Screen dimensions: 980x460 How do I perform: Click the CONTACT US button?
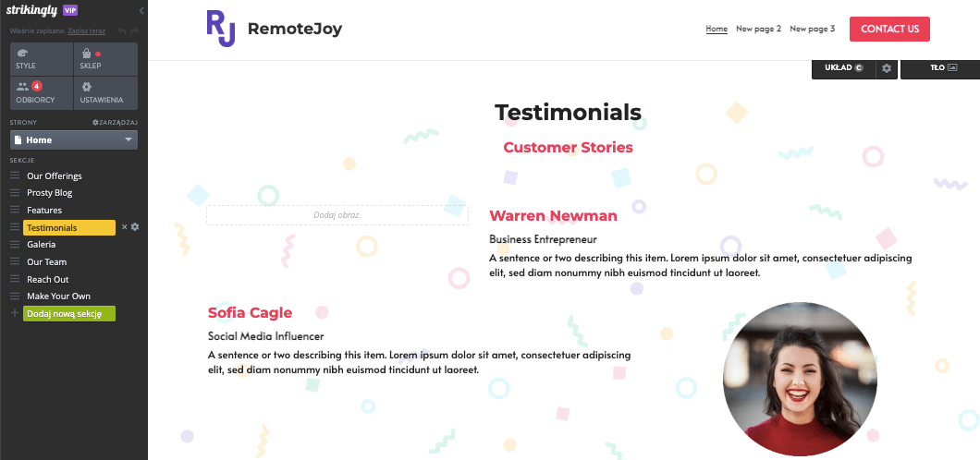(889, 29)
